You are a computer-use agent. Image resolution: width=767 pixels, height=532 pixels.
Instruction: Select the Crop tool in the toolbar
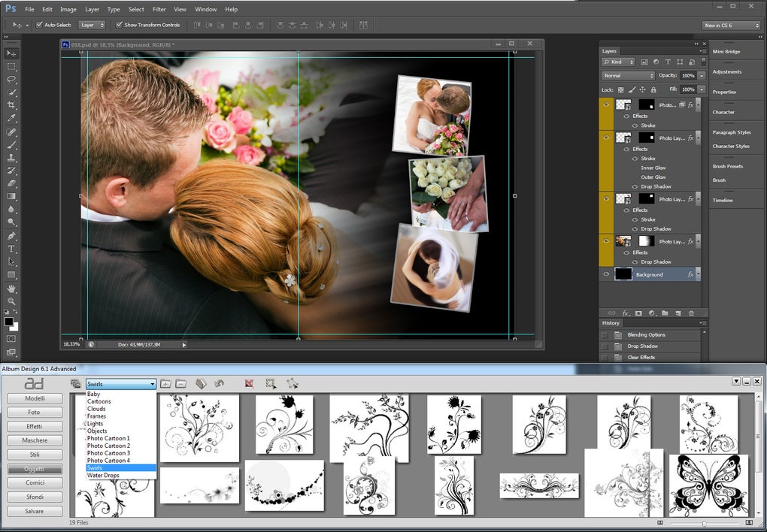11,105
